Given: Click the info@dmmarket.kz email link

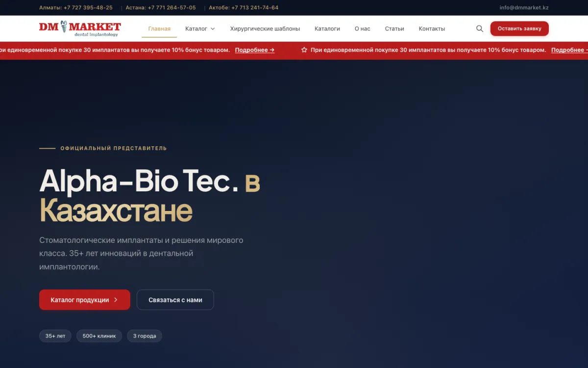Looking at the screenshot, I should click(x=524, y=7).
